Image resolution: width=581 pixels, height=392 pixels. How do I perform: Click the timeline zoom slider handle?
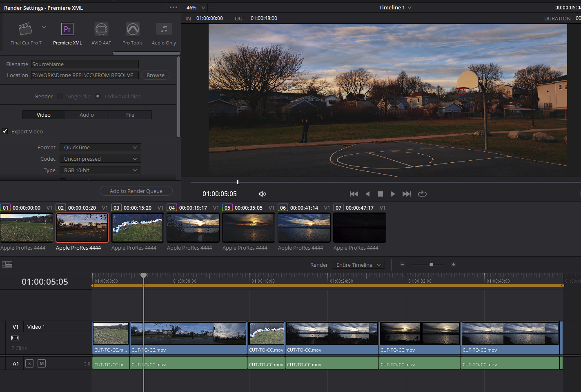431,265
